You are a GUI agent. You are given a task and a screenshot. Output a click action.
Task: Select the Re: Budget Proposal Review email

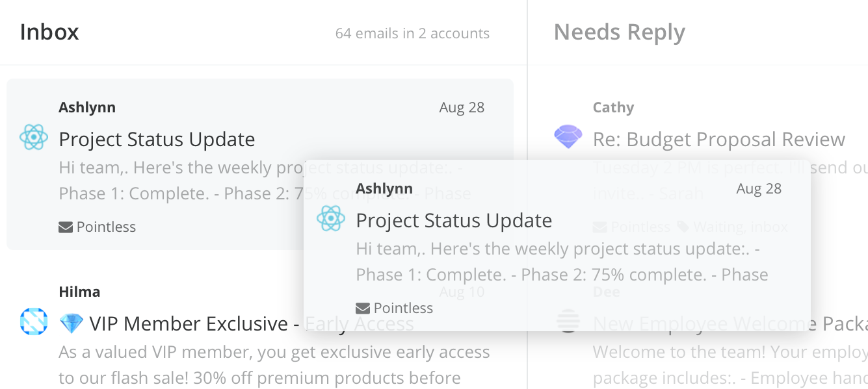click(x=719, y=138)
